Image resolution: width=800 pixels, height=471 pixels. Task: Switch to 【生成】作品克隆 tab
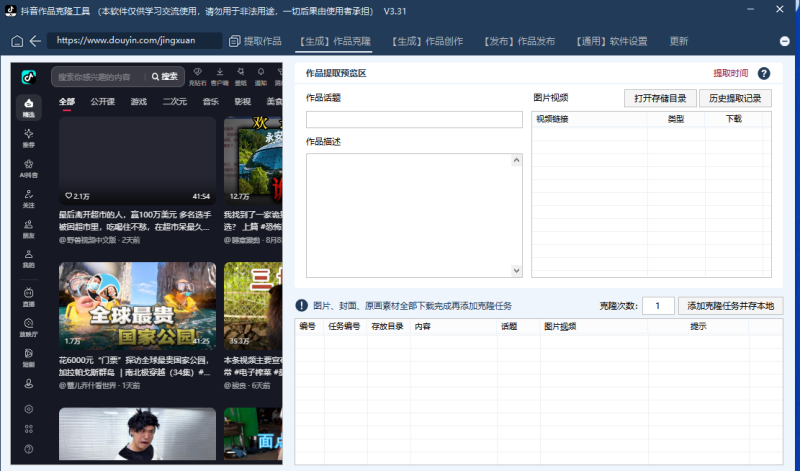pyautogui.click(x=335, y=41)
